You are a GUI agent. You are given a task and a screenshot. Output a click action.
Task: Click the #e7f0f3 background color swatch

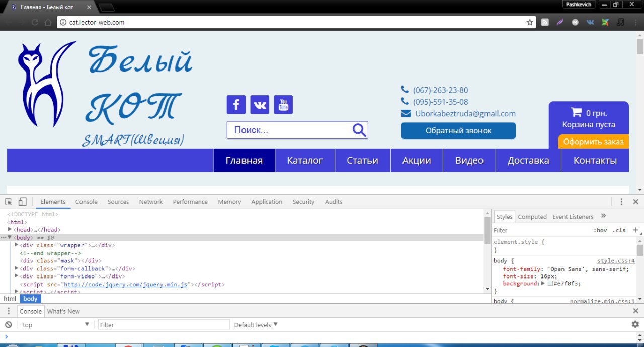click(550, 284)
